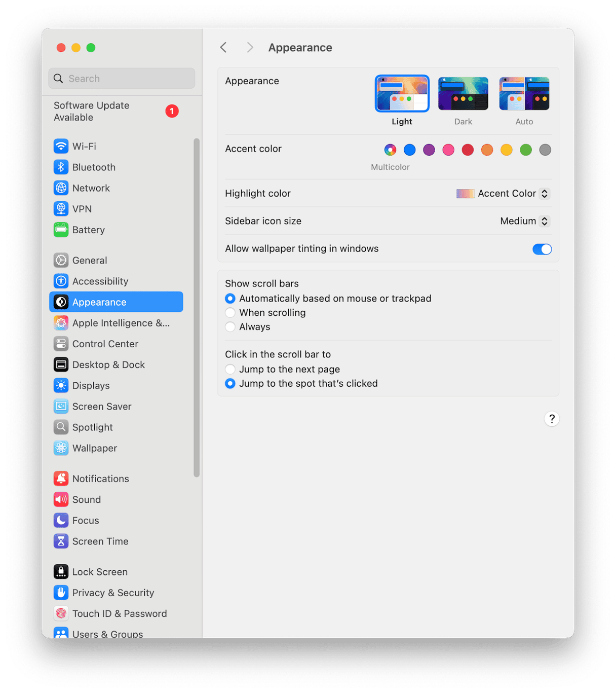This screenshot has height=693, width=616.
Task: Open the Accessibility icon
Action: (x=61, y=281)
